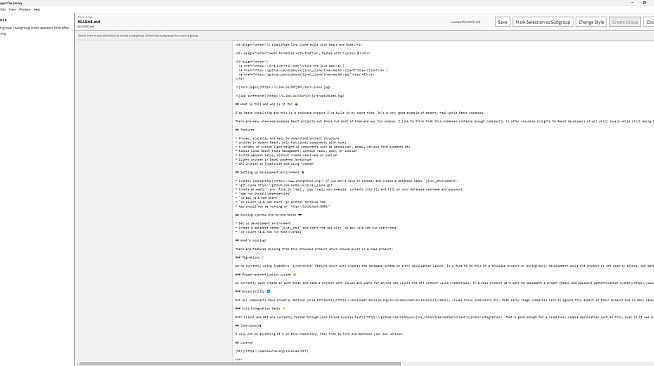Image resolution: width=654 pixels, height=366 pixels.
Task: Click the '### Migrations' heading line
Action: tap(249, 258)
